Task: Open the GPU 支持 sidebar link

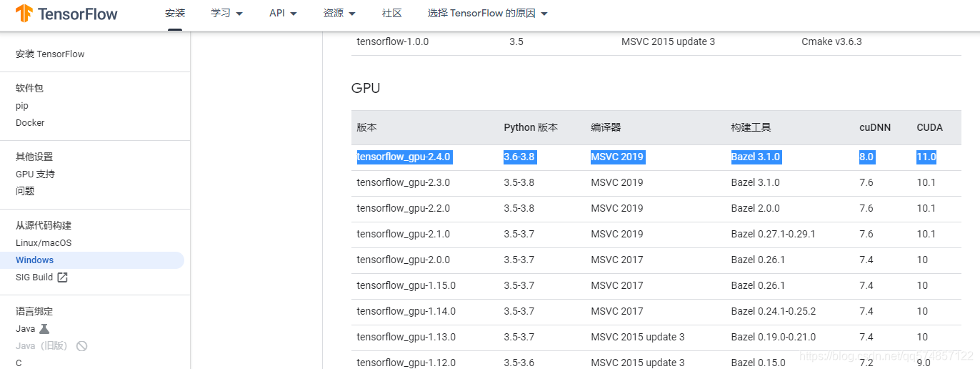Action: tap(35, 174)
